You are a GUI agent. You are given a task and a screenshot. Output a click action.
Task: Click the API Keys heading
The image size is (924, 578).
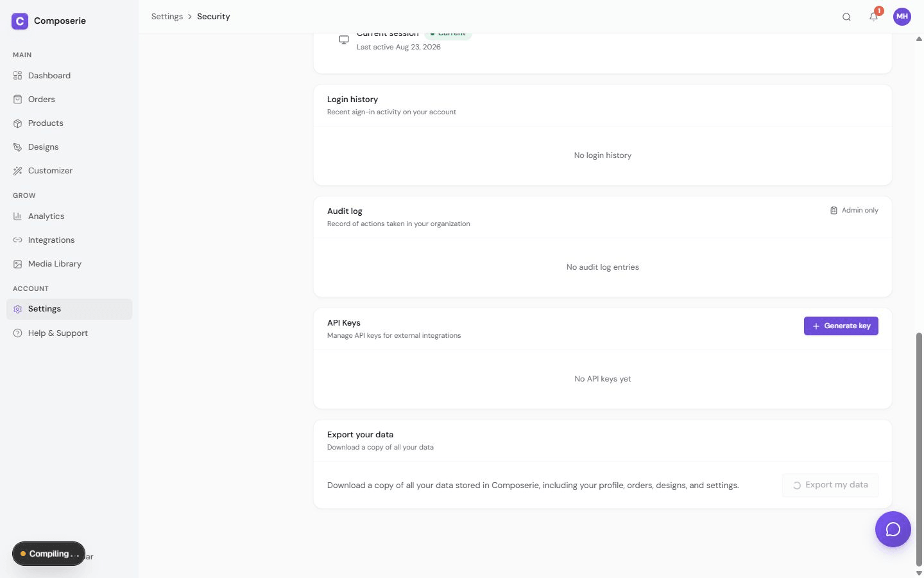[344, 323]
